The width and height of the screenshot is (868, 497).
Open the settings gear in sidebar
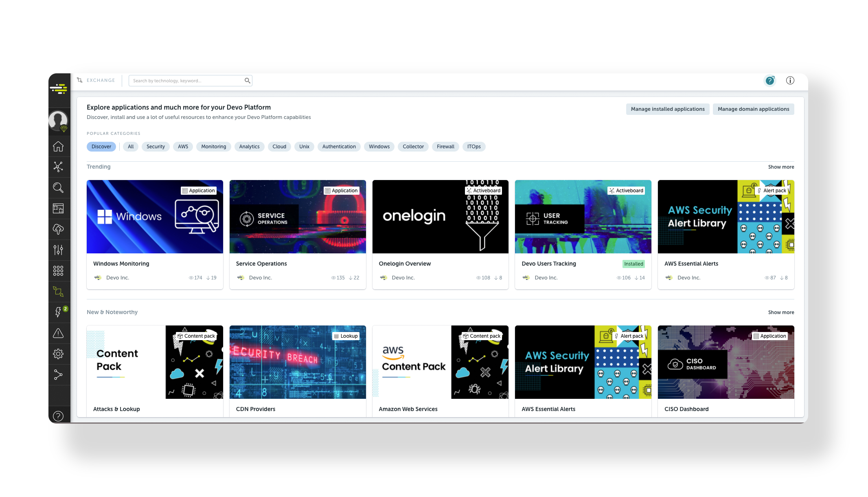tap(58, 354)
